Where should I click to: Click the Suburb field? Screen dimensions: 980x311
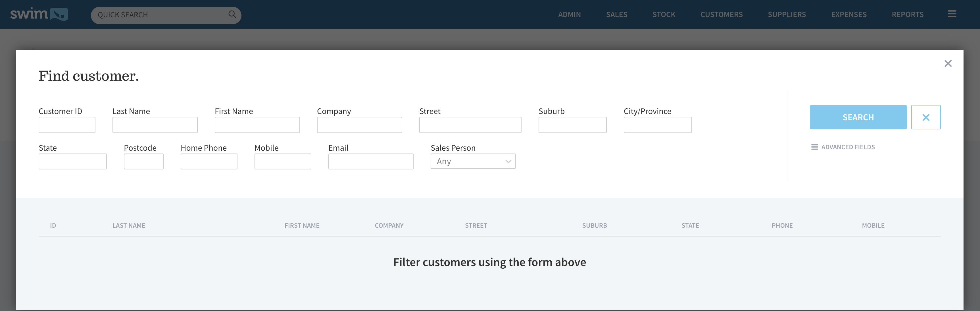(x=573, y=125)
